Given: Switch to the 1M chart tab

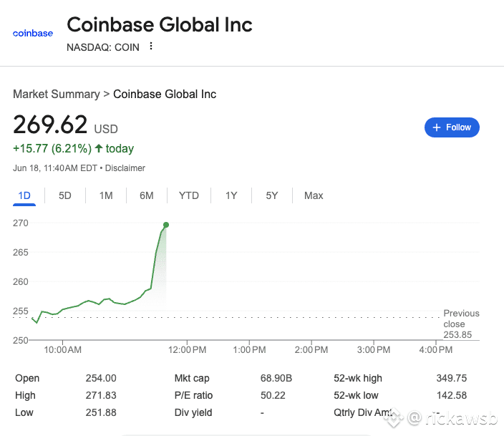Looking at the screenshot, I should click(106, 195).
